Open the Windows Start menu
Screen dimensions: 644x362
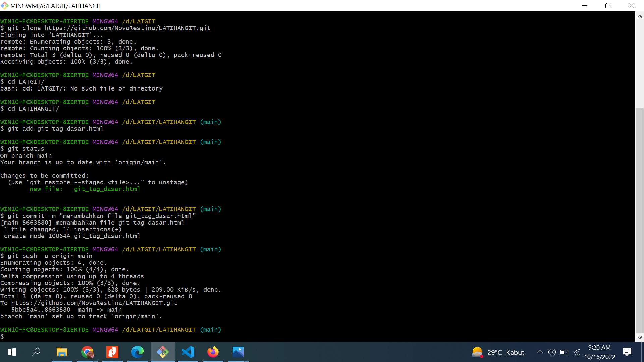(12, 352)
